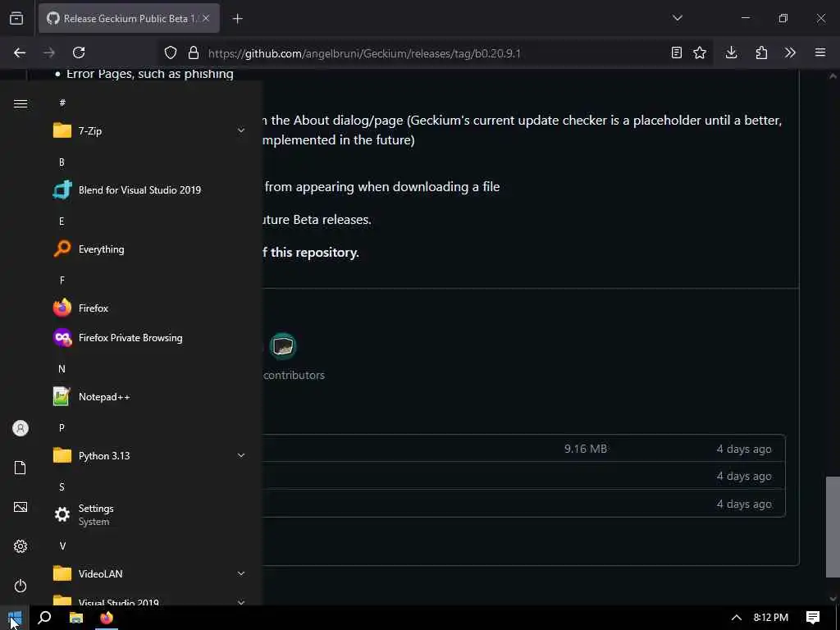Click the N letter header
Screen dimensions: 840x630
pos(62,368)
